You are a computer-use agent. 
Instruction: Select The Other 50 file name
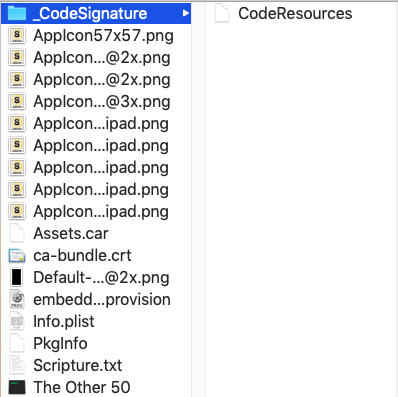(x=82, y=387)
